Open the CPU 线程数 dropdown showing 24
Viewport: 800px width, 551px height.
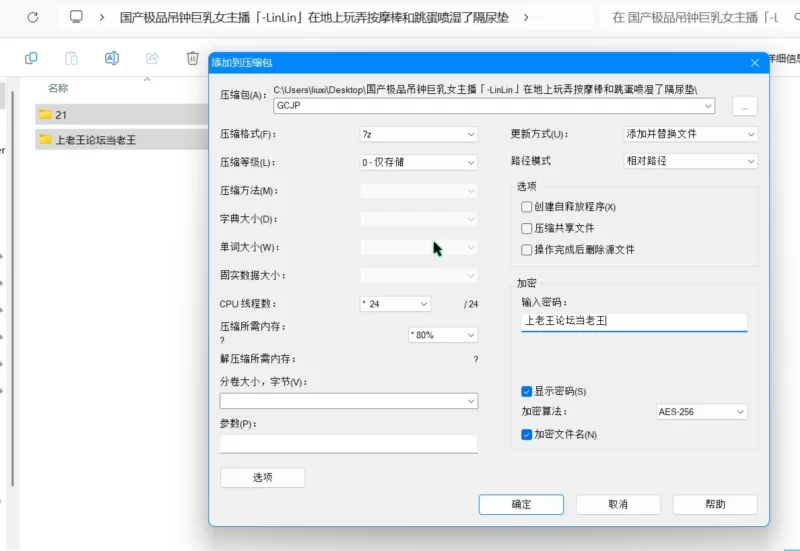coord(395,304)
